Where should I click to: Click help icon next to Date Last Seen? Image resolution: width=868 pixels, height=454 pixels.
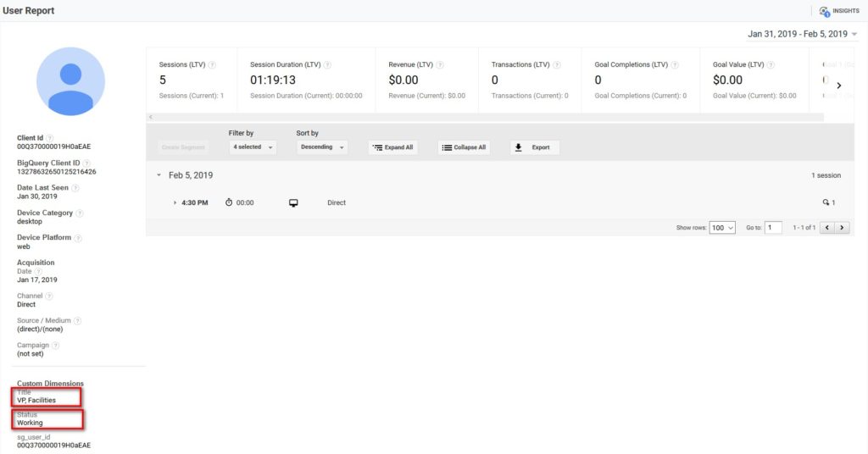pos(75,188)
